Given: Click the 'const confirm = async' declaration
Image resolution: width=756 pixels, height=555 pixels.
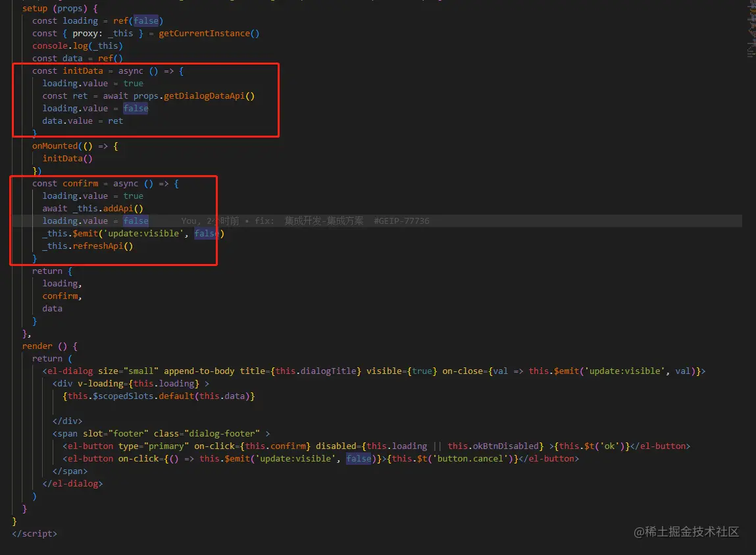Looking at the screenshot, I should point(105,184).
